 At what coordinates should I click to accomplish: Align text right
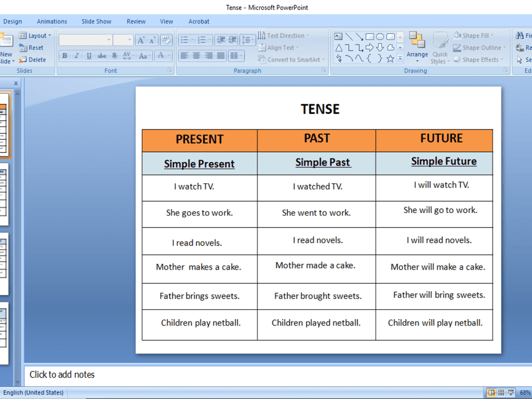coord(209,56)
